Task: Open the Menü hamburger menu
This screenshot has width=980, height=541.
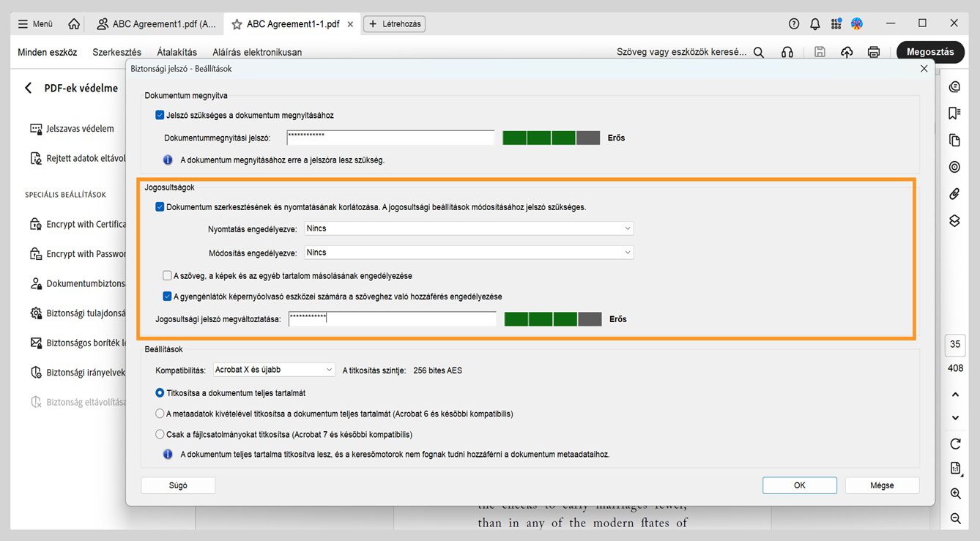Action: pyautogui.click(x=35, y=24)
